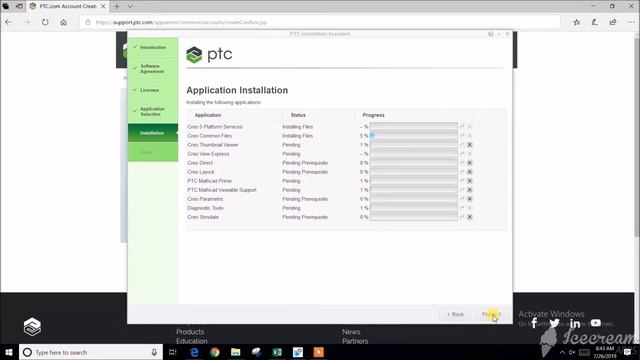Add page to favorites with star icon
This screenshot has width=640, height=360.
(576, 22)
